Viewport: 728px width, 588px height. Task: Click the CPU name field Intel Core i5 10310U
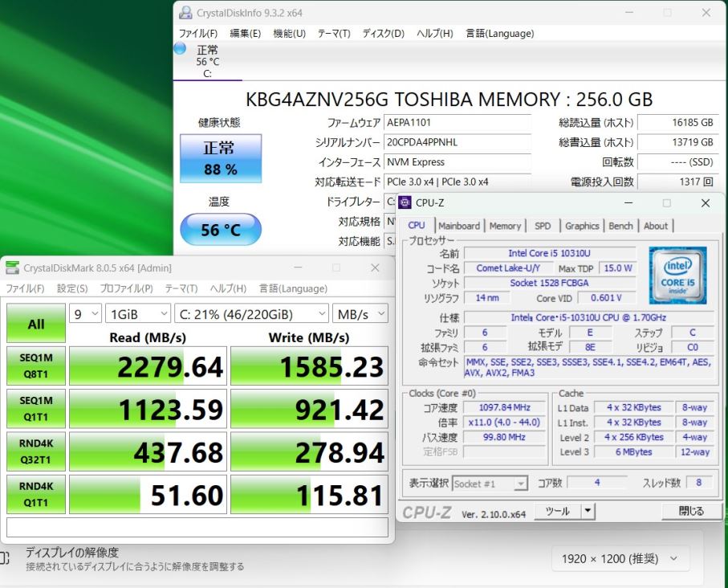coord(550,253)
